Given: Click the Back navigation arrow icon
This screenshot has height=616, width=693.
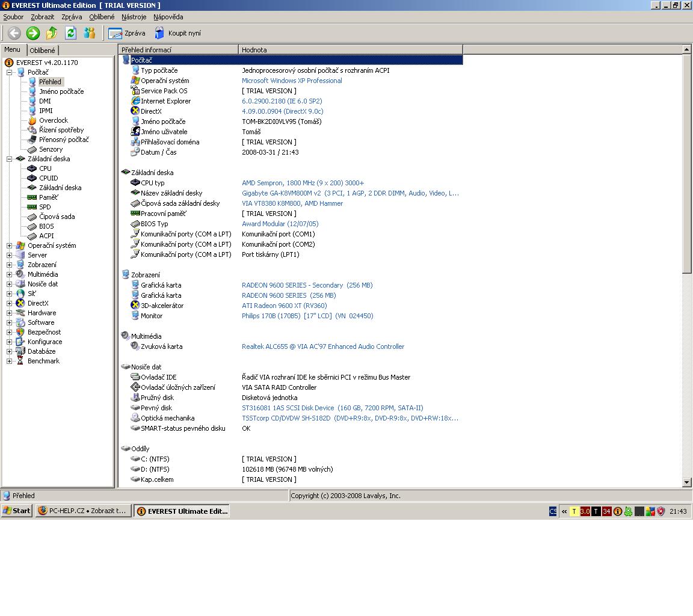Looking at the screenshot, I should pyautogui.click(x=14, y=33).
